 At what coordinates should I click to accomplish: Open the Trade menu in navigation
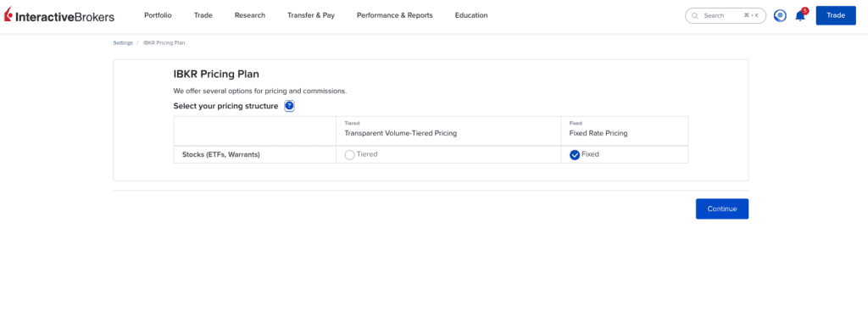[203, 15]
